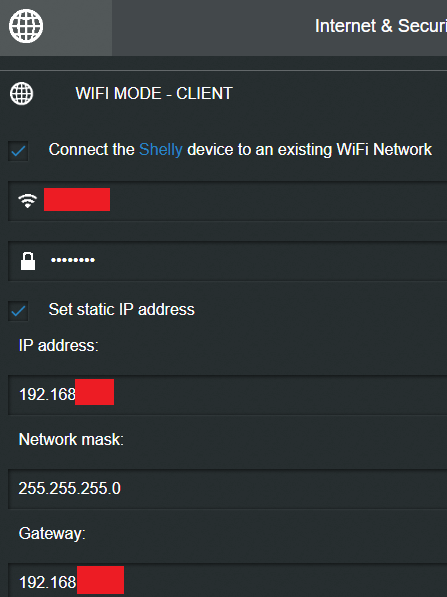
Task: Open the blue Shelly link
Action: point(161,150)
